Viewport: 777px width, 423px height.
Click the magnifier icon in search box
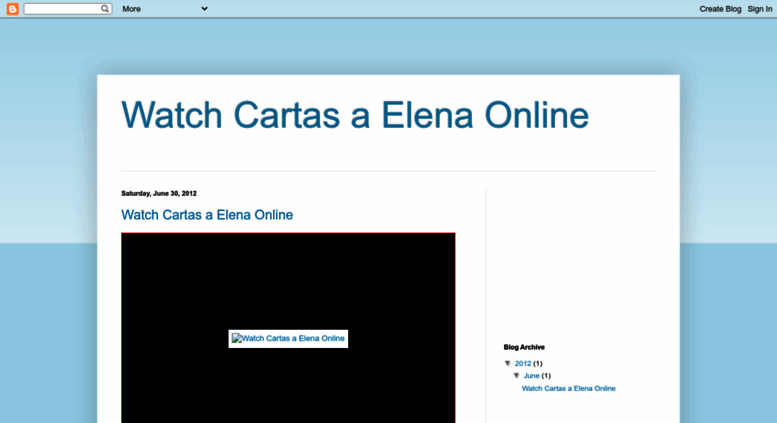(x=105, y=8)
